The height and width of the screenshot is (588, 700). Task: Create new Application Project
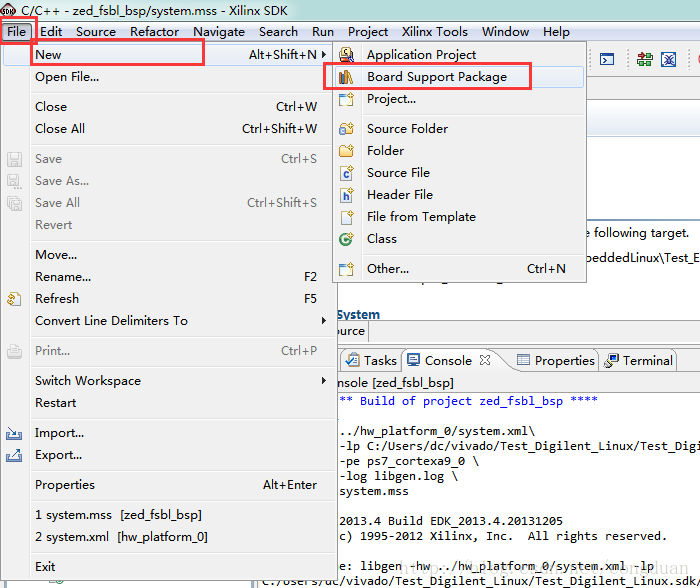coord(459,54)
